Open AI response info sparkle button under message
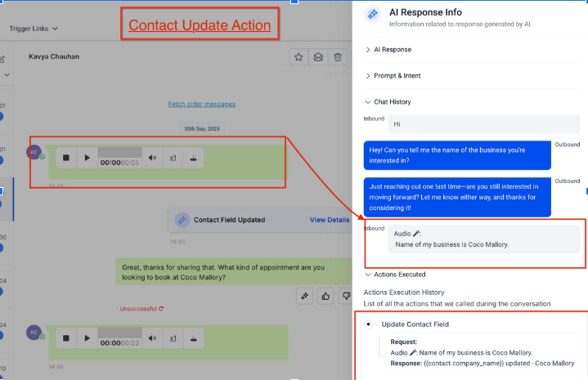The height and width of the screenshot is (380, 588). tap(304, 296)
